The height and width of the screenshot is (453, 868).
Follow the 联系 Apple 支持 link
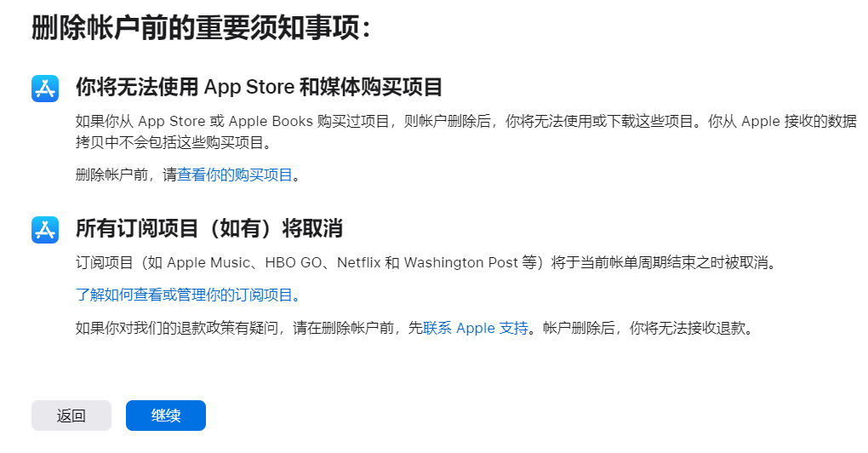coord(476,328)
